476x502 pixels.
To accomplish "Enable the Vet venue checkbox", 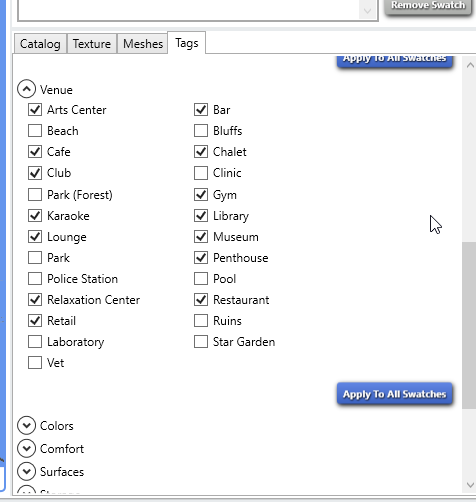I will coord(35,363).
